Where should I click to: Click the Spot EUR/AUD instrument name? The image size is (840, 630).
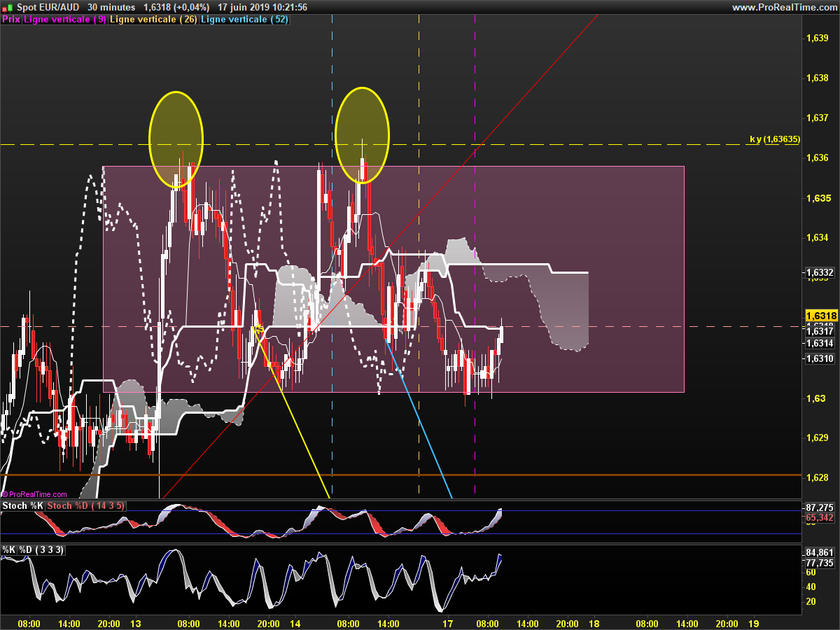click(49, 7)
